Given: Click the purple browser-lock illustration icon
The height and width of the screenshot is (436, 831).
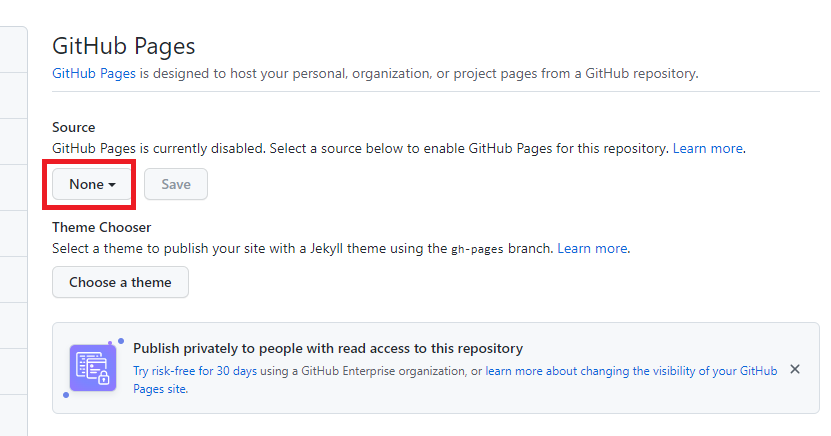Looking at the screenshot, I should (x=92, y=367).
